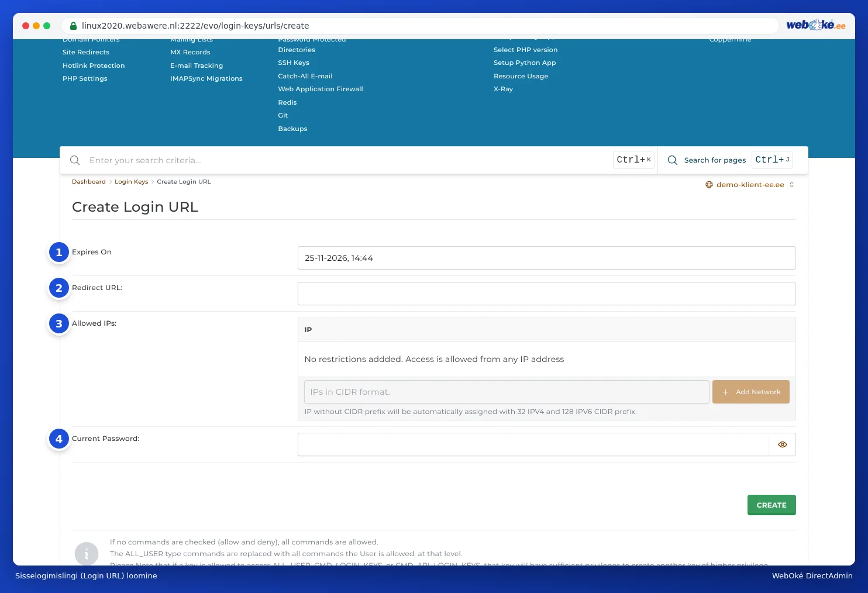Open Catch-All E-mail menu item
The image size is (868, 593).
pos(305,76)
